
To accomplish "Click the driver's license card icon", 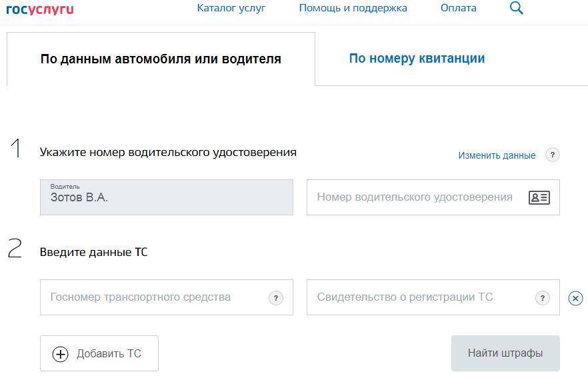I will click(539, 197).
